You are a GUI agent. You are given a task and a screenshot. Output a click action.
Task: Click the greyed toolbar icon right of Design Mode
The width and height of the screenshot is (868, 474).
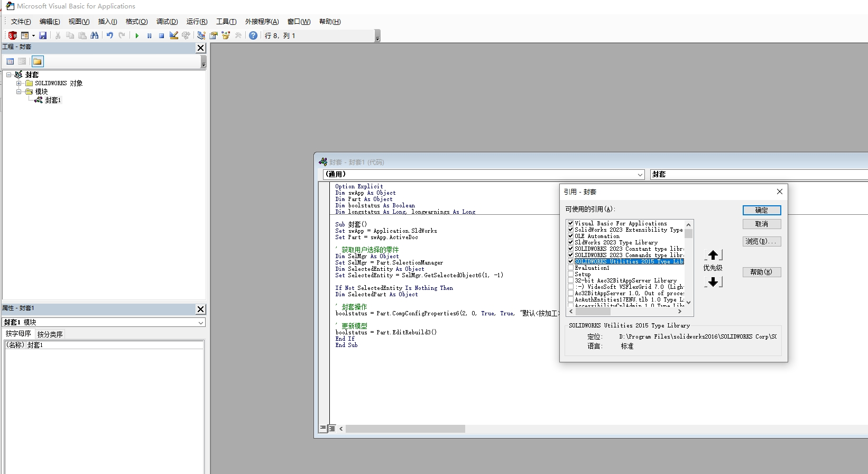[x=186, y=35]
